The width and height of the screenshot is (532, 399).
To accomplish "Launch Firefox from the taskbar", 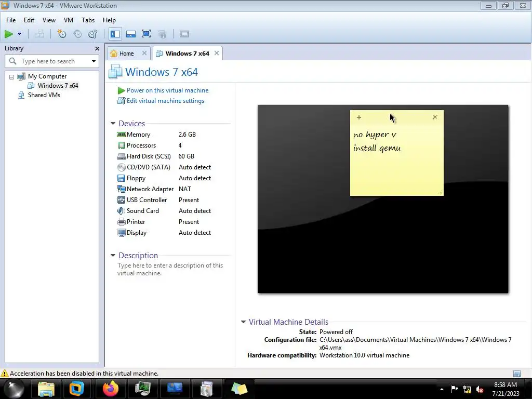I will point(111,389).
